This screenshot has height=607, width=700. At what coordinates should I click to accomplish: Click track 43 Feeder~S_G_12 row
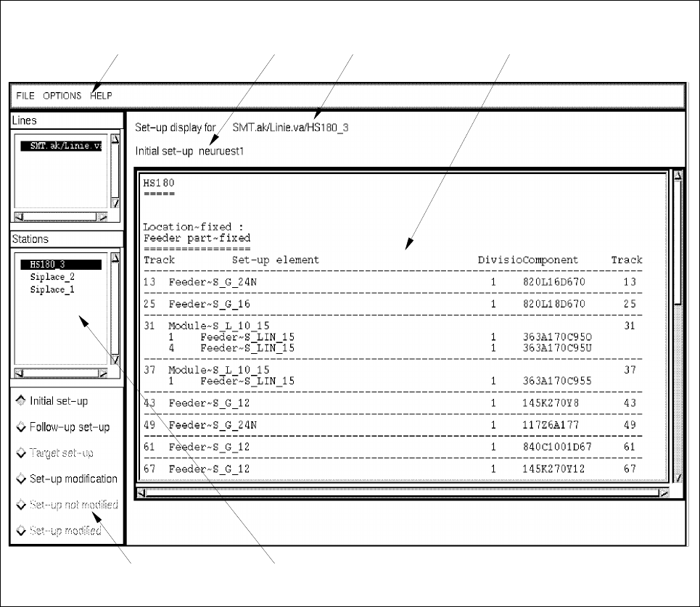click(x=393, y=403)
